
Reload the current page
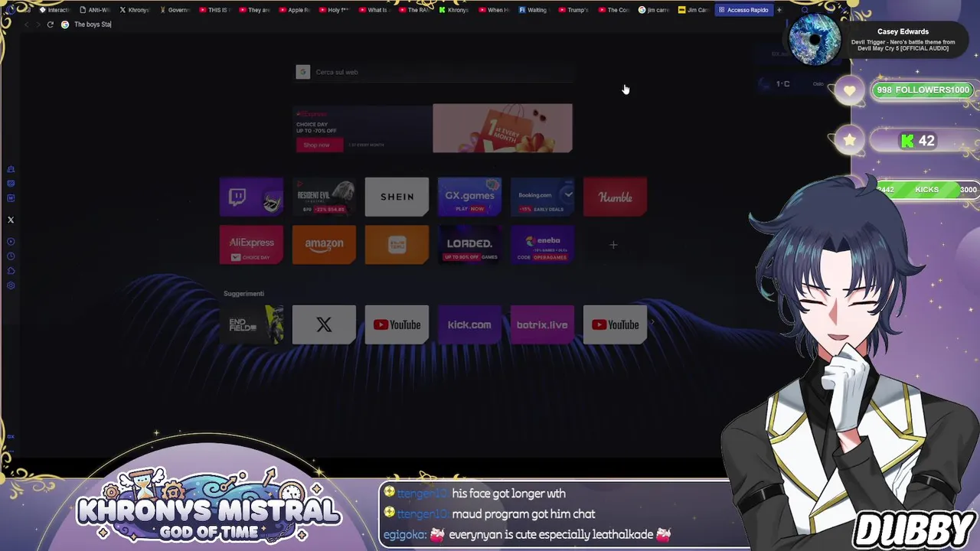click(x=51, y=24)
